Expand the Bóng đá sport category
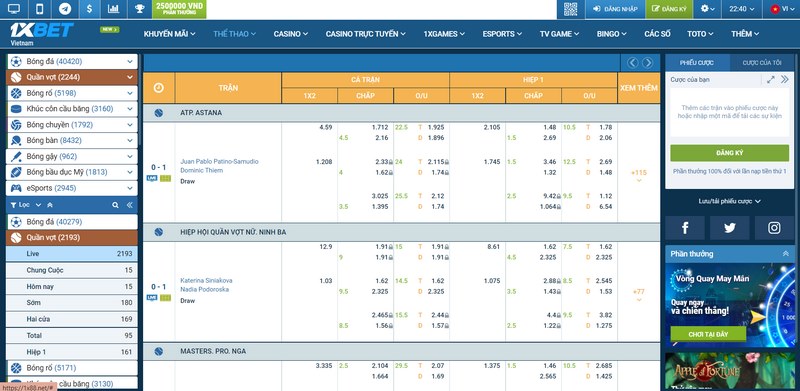This screenshot has width=800, height=391. coord(72,62)
